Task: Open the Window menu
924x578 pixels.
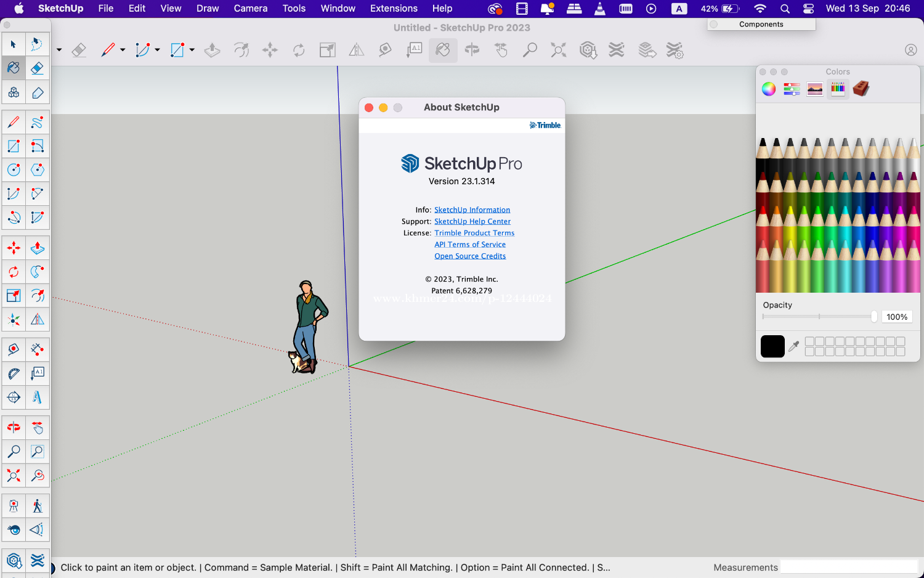Action: (338, 9)
